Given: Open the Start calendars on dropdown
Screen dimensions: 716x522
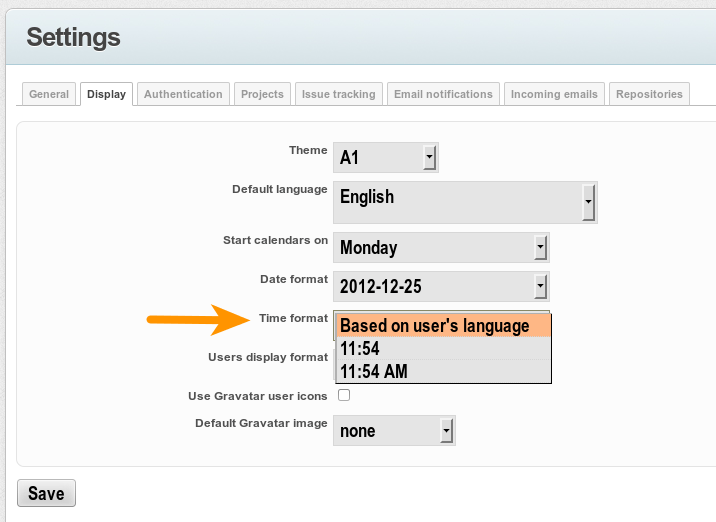Looking at the screenshot, I should (441, 248).
